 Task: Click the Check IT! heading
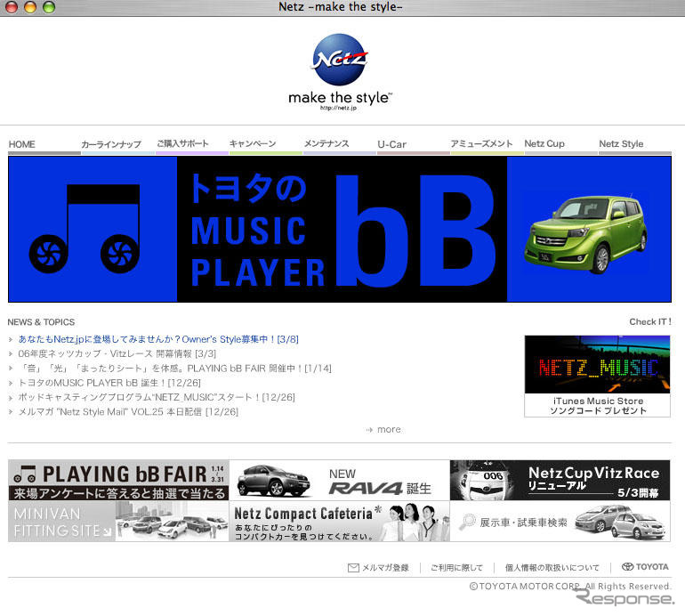(x=650, y=321)
